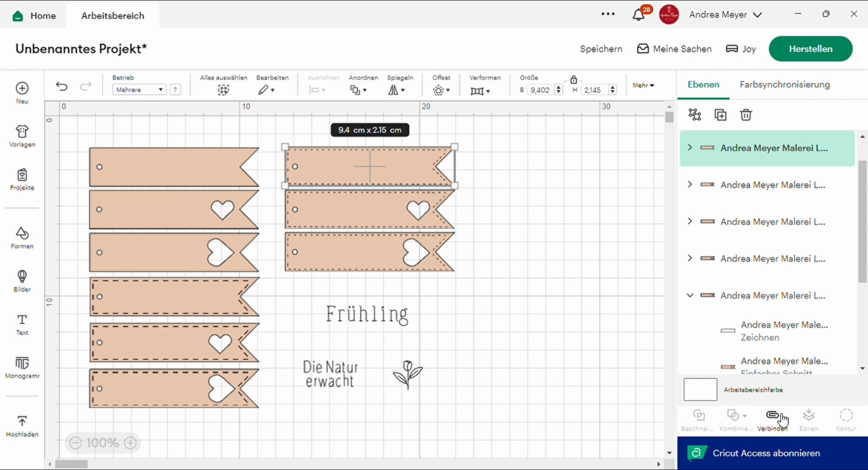
Task: Click the Arbeitsbereichfarbe color swatch
Action: pos(700,390)
